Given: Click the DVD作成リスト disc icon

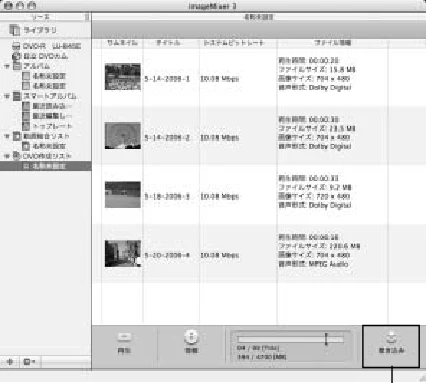Looking at the screenshot, I should click(17, 156).
